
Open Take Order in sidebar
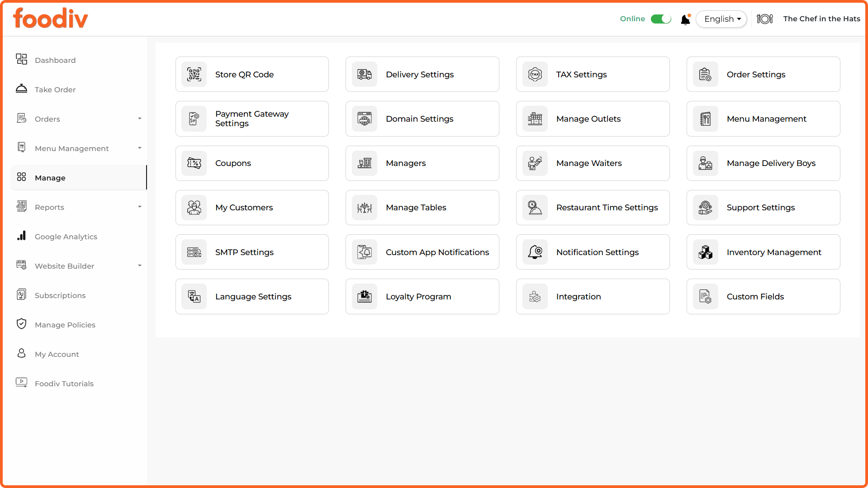click(79, 90)
